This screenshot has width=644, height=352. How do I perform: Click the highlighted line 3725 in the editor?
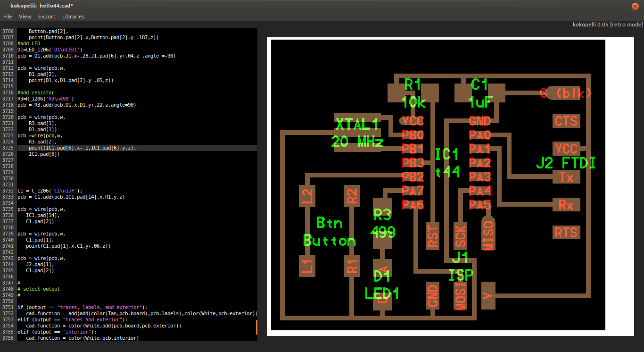point(137,148)
